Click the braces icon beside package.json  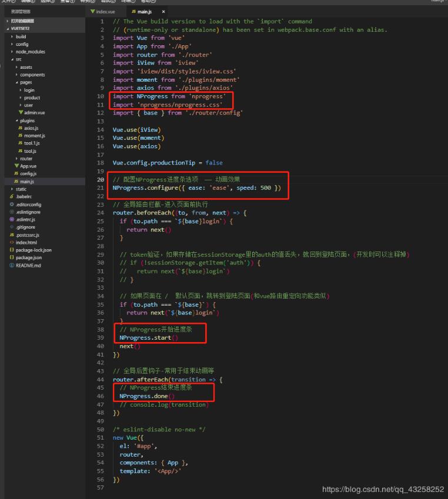12,257
